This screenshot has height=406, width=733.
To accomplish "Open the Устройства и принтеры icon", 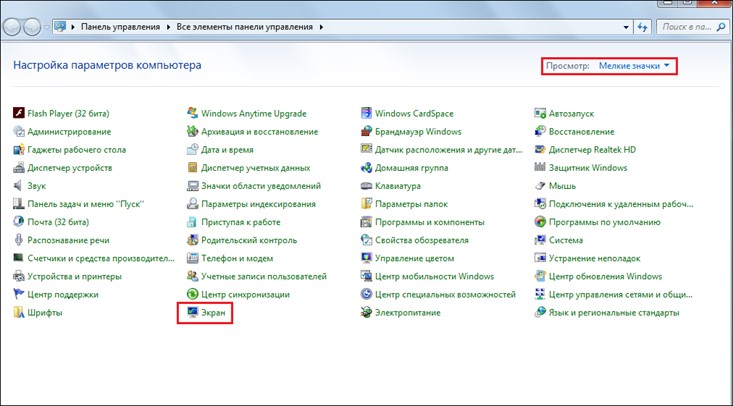I will (x=19, y=276).
